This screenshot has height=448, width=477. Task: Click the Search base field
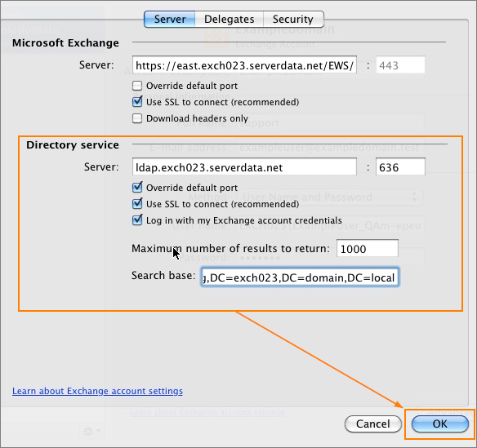click(x=300, y=277)
